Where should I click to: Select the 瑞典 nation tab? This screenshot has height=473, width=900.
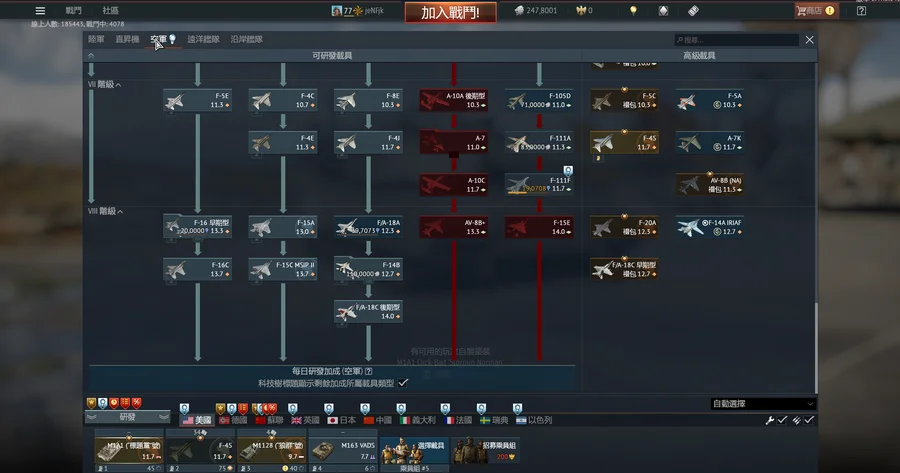494,420
